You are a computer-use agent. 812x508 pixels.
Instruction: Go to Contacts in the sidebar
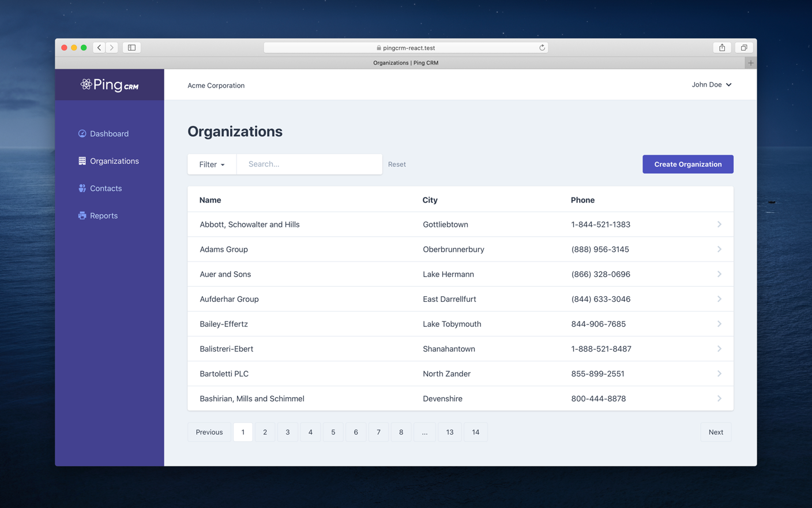[x=106, y=188]
